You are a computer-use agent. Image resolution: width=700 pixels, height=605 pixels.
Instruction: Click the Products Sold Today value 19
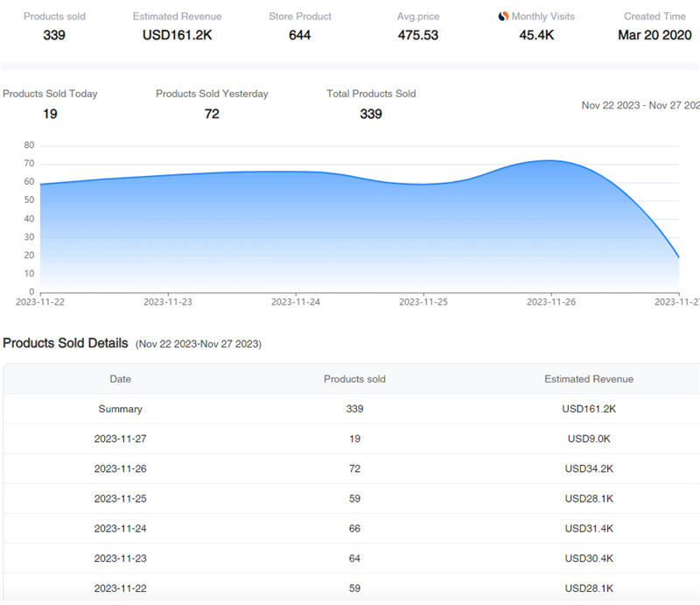point(50,114)
